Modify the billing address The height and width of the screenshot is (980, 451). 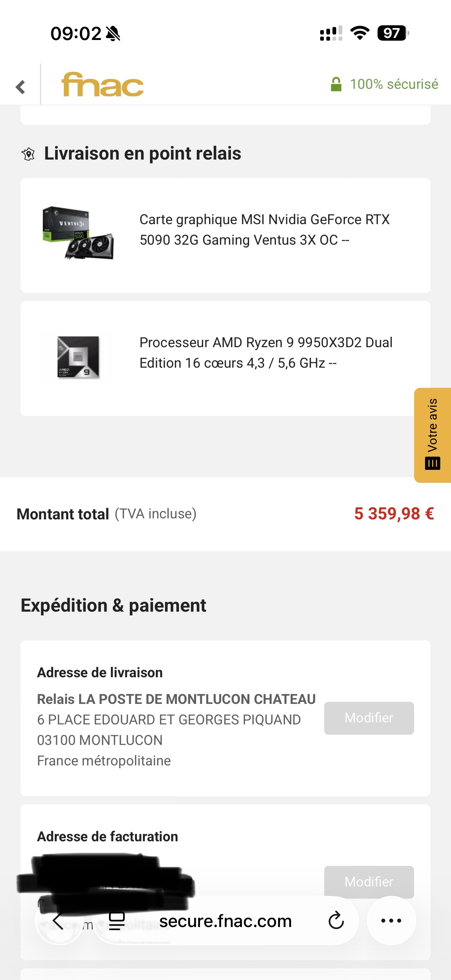[369, 882]
